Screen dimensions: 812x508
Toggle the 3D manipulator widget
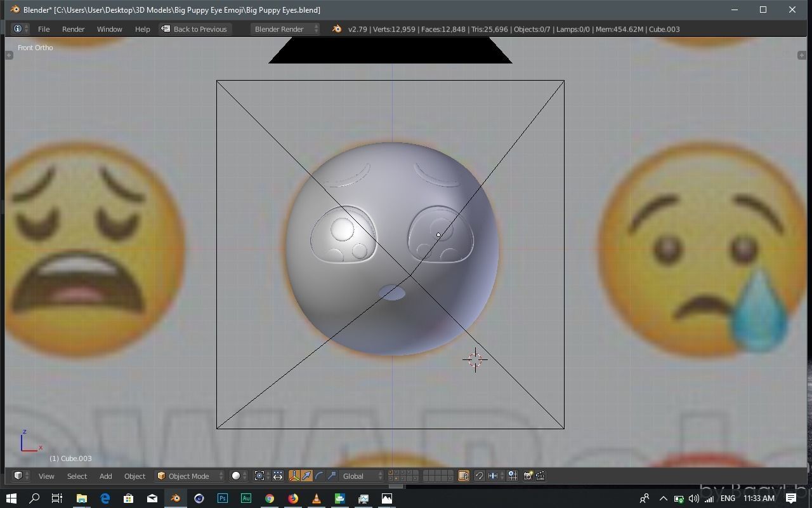click(x=294, y=476)
